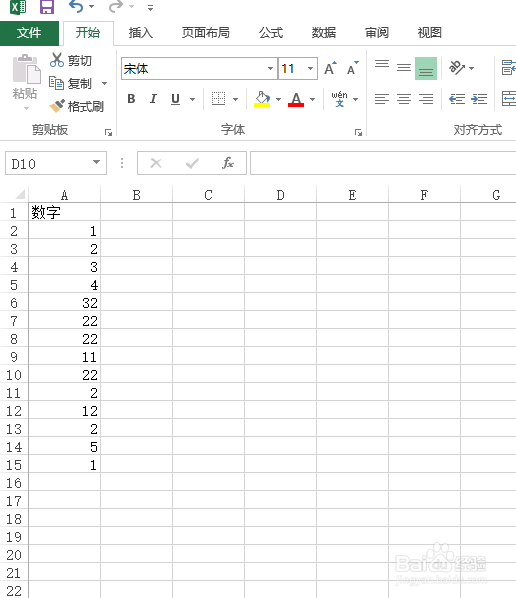Click the Increase Indent icon
Screen dimensions: 516x598
(479, 99)
